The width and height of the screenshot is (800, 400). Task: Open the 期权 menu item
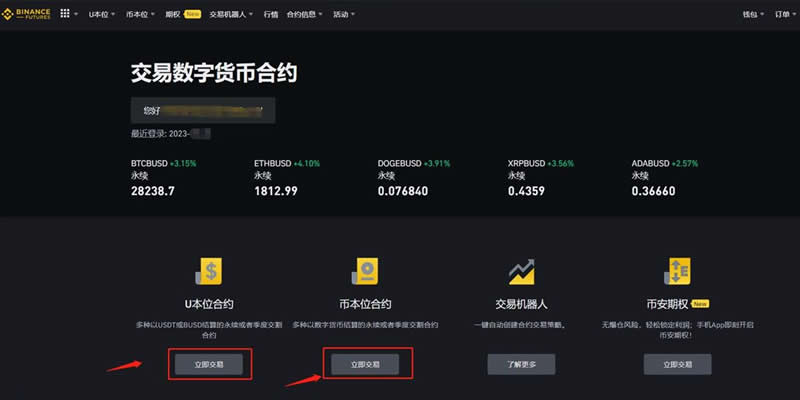[173, 15]
